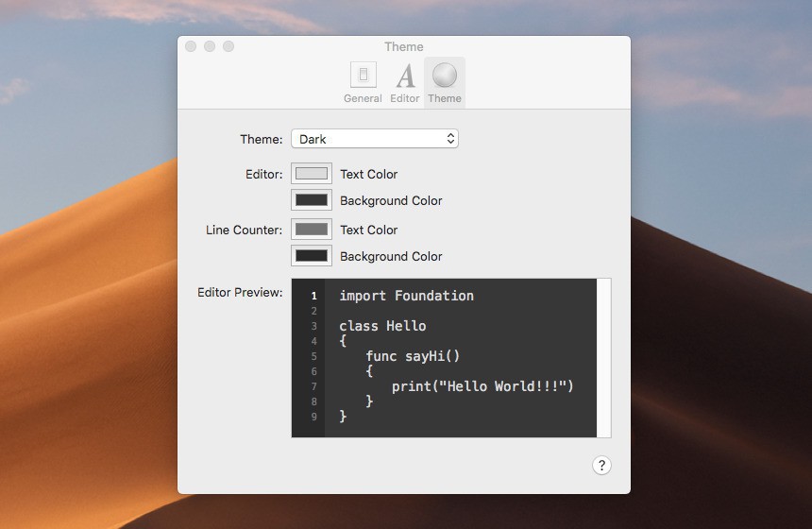
Task: Click the "Theme" window title text
Action: 404,46
